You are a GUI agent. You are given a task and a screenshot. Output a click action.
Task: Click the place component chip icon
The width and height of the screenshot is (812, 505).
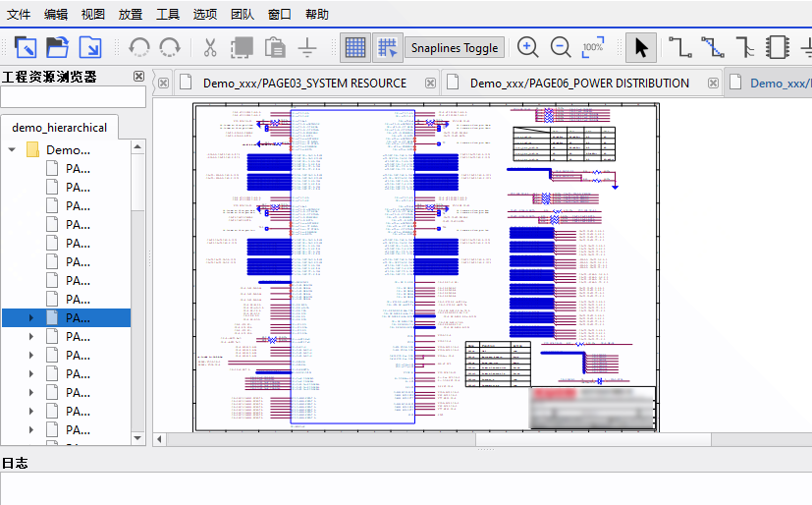click(778, 47)
